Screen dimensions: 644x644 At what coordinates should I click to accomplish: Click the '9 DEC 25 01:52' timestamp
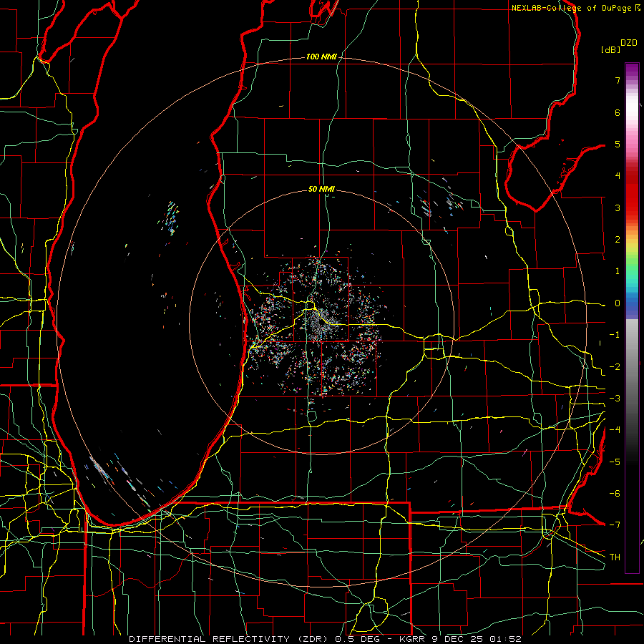(477, 639)
